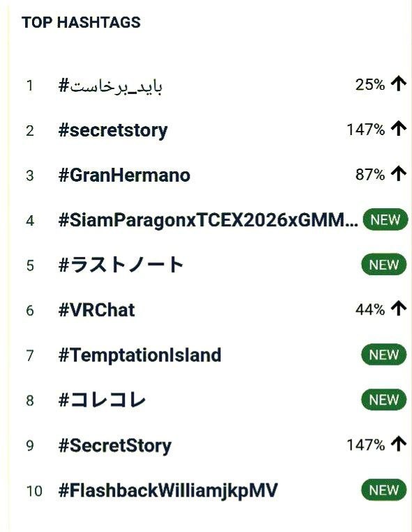
Task: Click the up arrow next to 87%
Action: 399,174
